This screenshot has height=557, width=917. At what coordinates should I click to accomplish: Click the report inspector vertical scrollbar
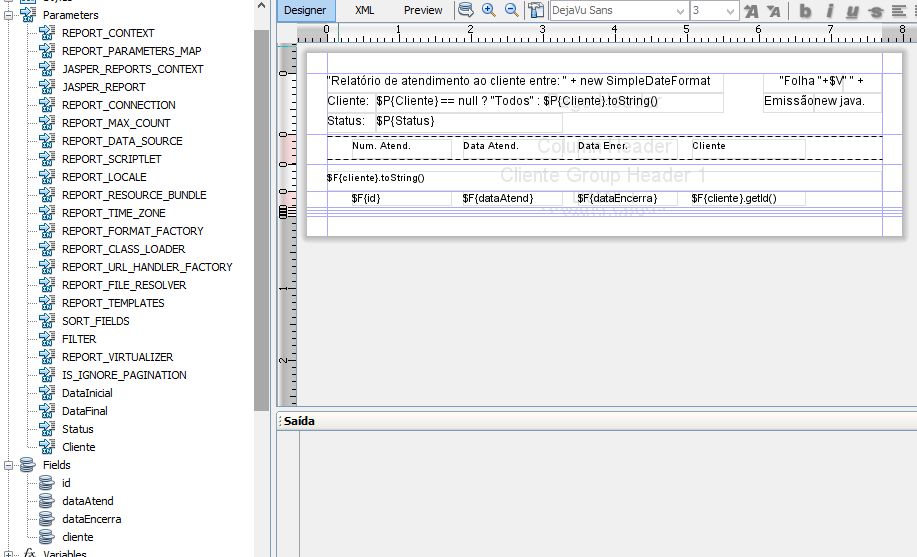coord(261,219)
